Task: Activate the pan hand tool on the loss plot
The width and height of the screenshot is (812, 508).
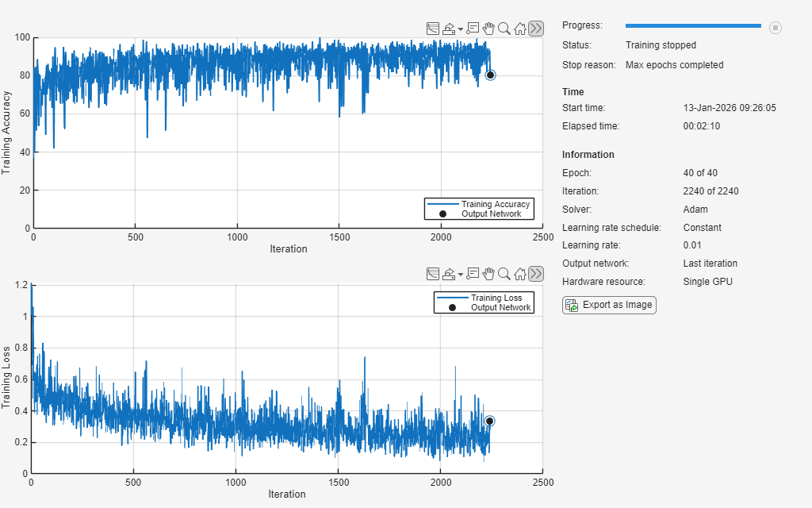Action: pos(488,274)
